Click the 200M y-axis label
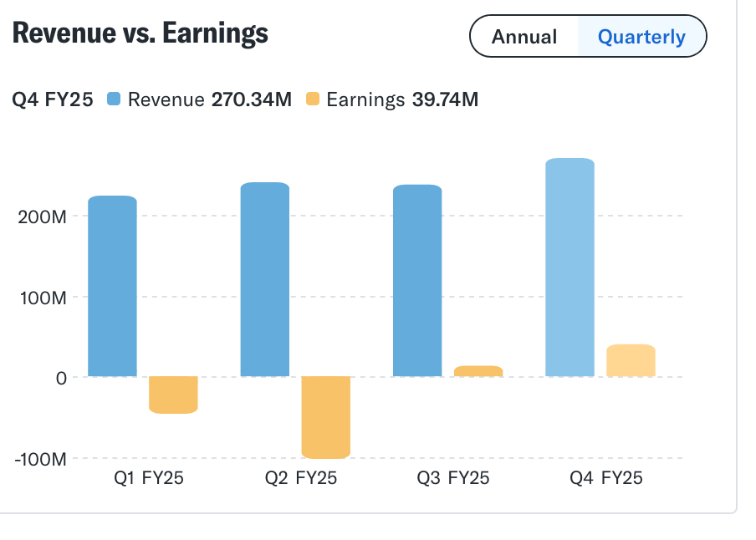 tap(42, 217)
